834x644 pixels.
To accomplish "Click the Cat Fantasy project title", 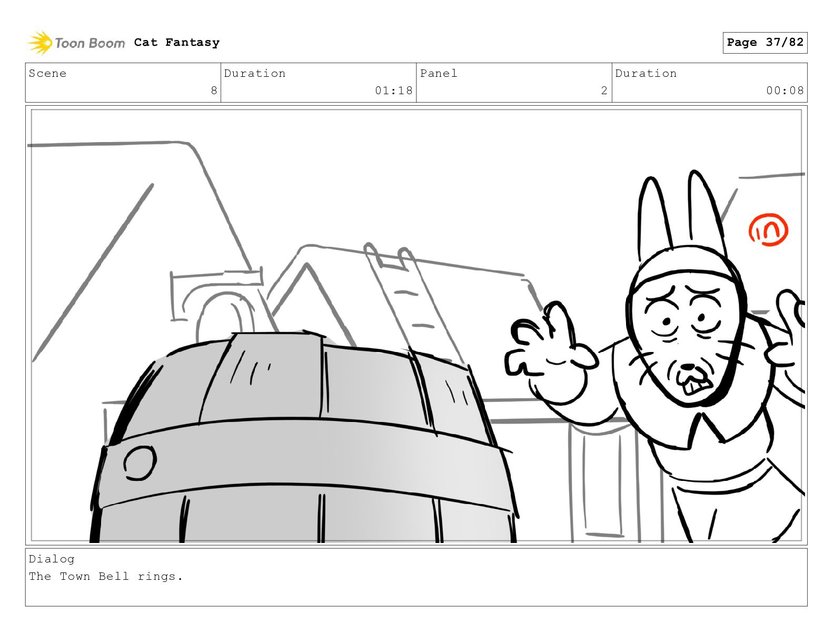I will 176,43.
